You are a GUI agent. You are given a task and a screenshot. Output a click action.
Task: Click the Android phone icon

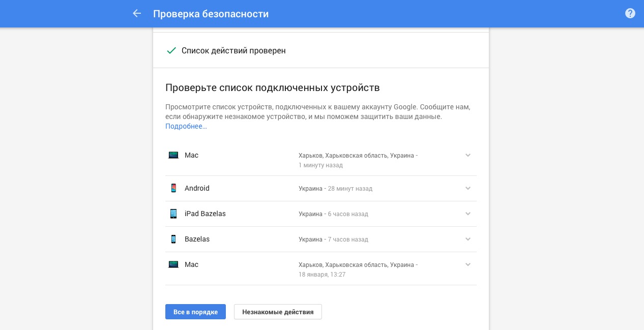(173, 188)
